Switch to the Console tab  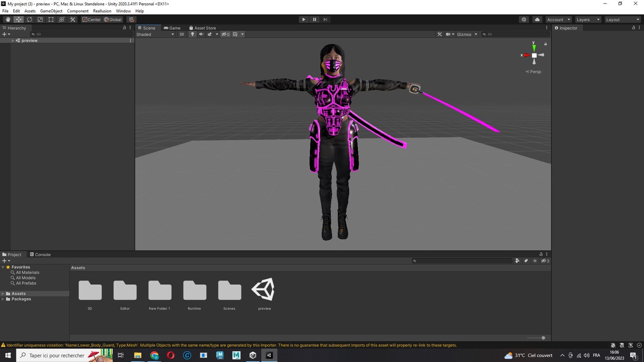(40, 254)
